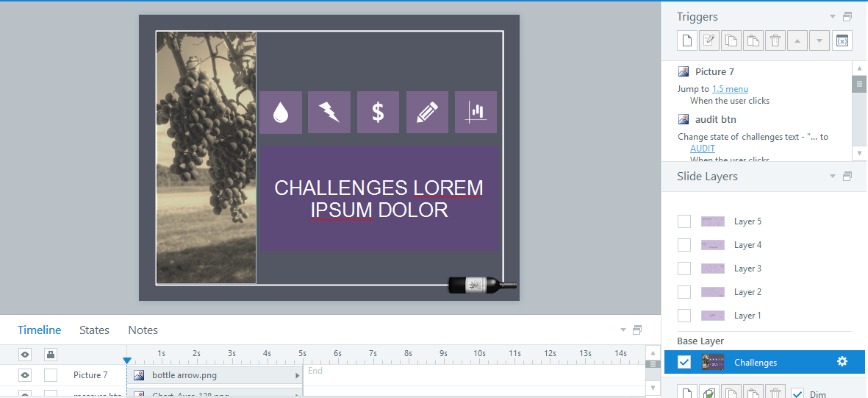Toggle lock all objects header icon
Screen dimensions: 868x398
(x=51, y=354)
